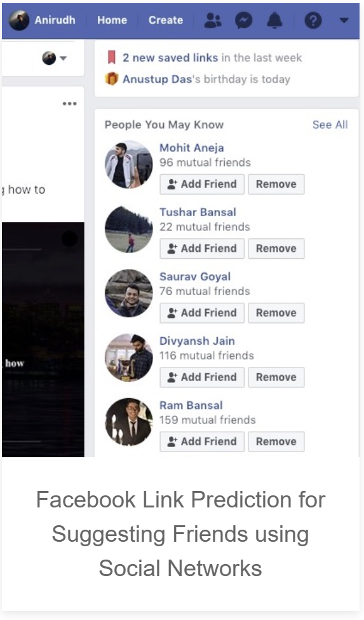Go to the Home tab
The width and height of the screenshot is (364, 620).
coord(112,20)
